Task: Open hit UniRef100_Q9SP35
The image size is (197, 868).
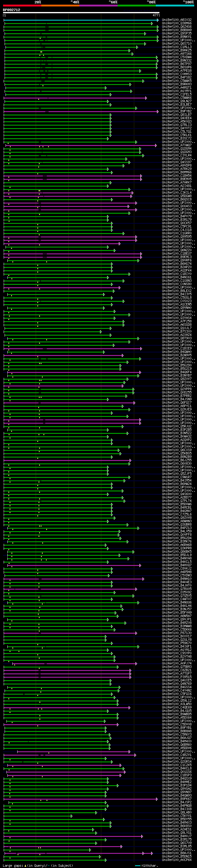Action: (177, 33)
